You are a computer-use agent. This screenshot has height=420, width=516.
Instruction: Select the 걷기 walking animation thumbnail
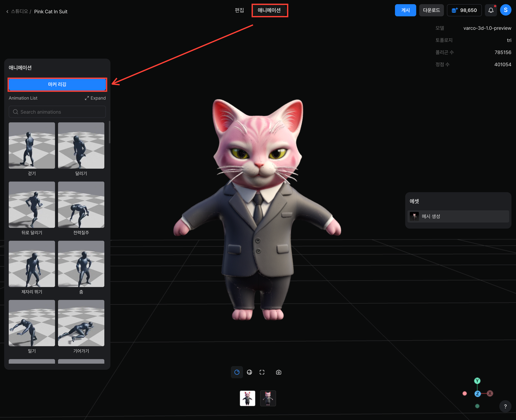coord(32,146)
